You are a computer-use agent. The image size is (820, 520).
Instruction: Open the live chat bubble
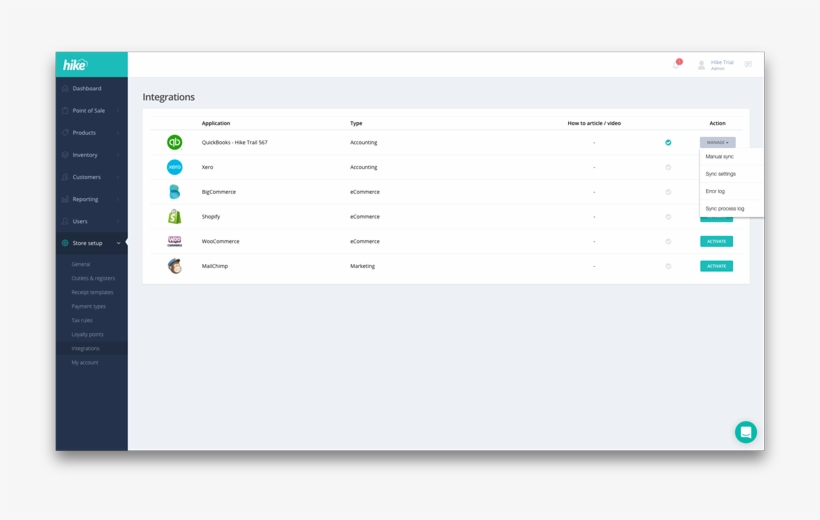tap(746, 432)
